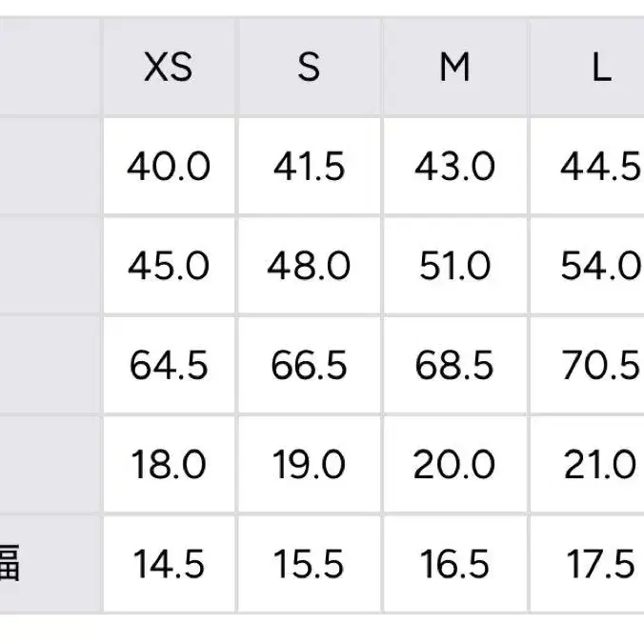Select the 40.0 cell under XS

point(169,168)
